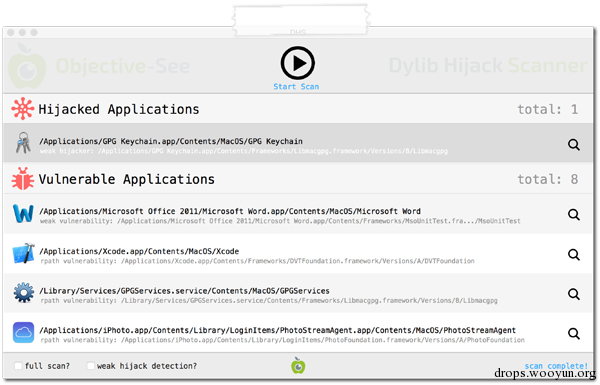
Task: Open magnifier for GPG Keychain entry
Action: tap(574, 145)
